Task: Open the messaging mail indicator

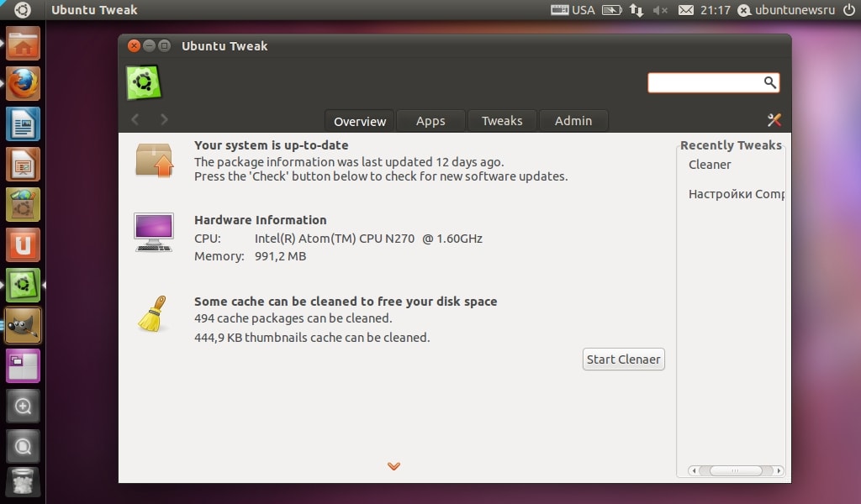Action: (x=686, y=10)
